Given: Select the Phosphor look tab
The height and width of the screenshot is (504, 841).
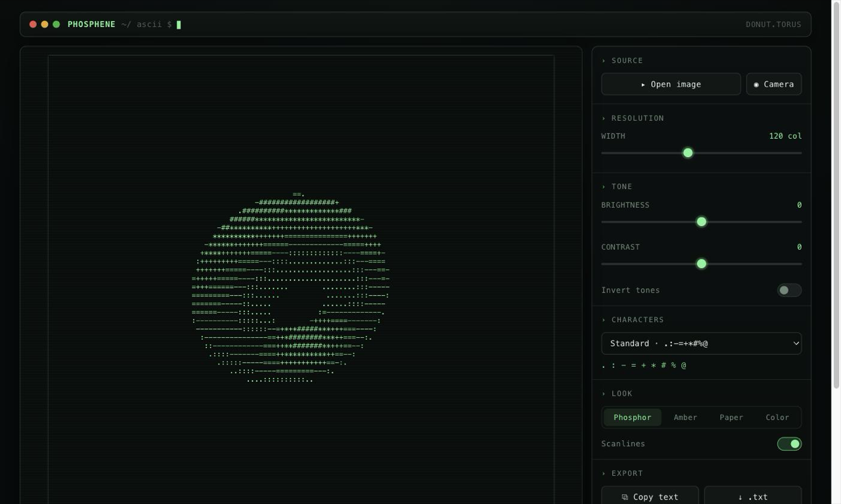Looking at the screenshot, I should tap(632, 417).
